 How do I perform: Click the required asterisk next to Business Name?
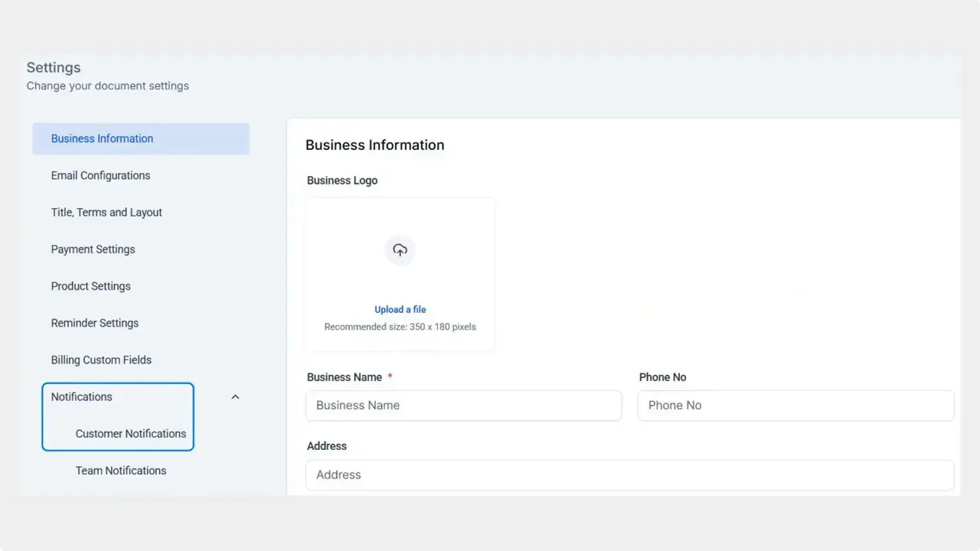390,377
